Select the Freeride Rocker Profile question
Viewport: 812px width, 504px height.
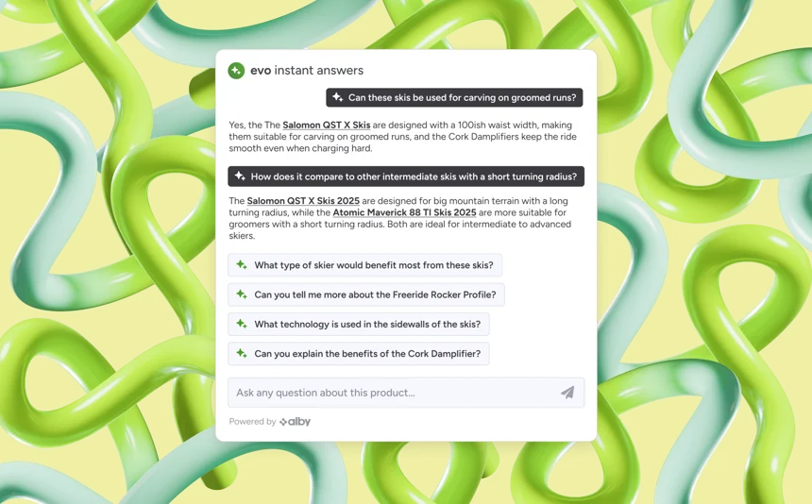[366, 294]
